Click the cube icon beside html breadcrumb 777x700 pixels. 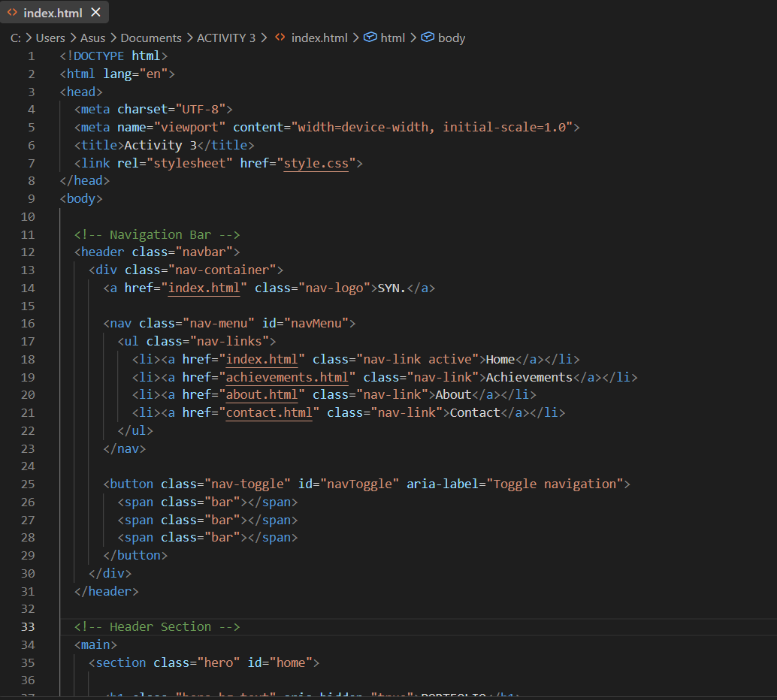[370, 38]
